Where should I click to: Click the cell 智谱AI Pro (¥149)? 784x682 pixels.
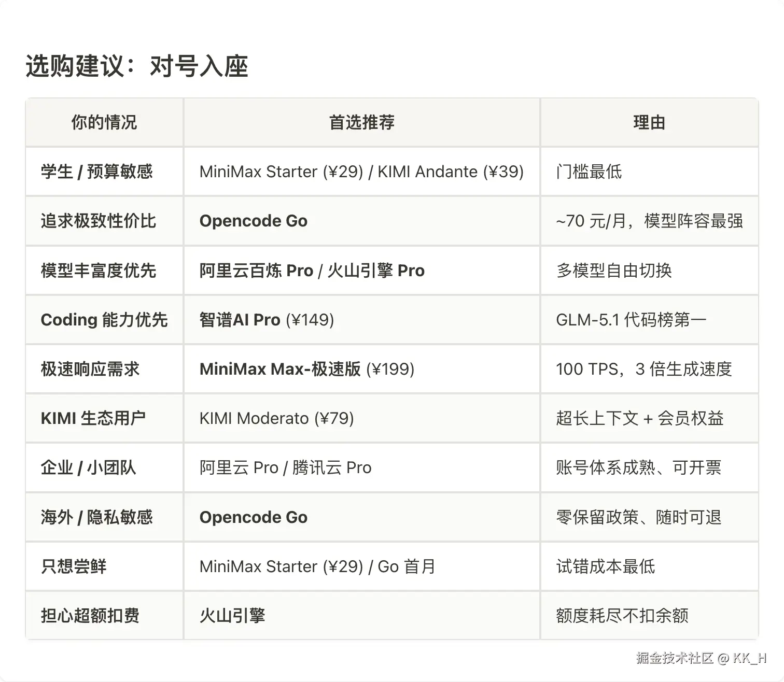click(x=362, y=320)
